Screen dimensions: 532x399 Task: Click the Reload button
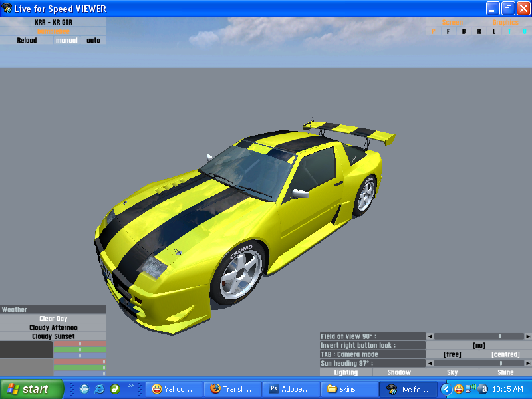[x=27, y=40]
